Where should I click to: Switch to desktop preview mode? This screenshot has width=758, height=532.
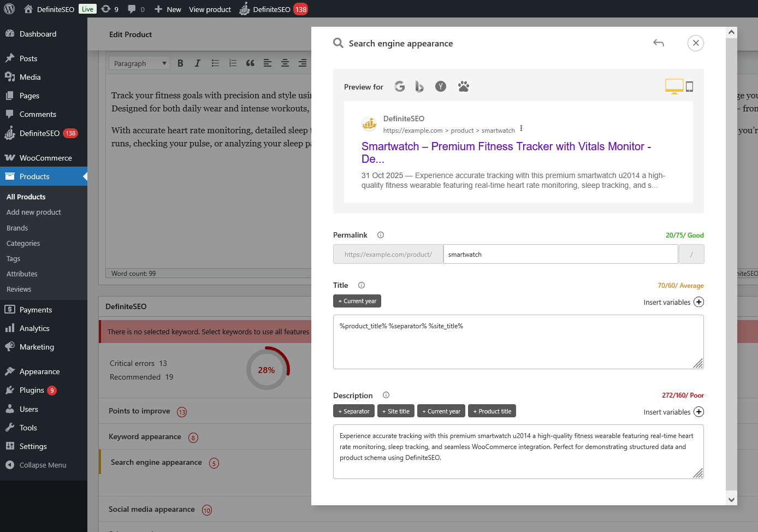[674, 86]
